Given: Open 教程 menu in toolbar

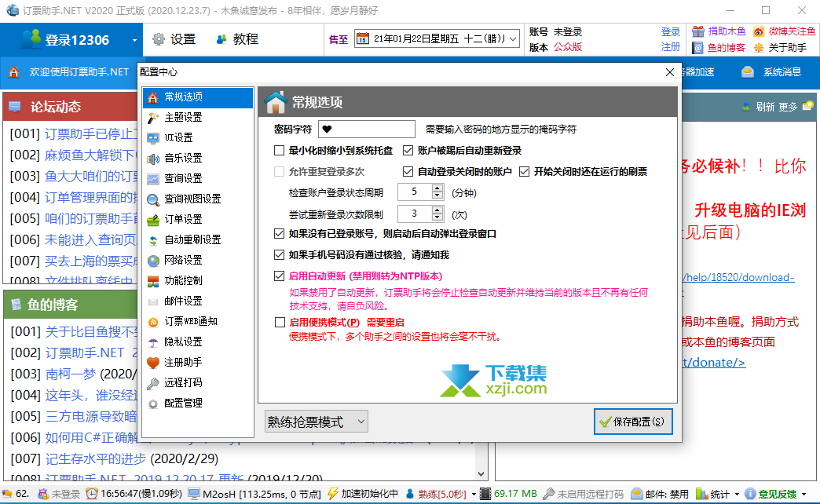Looking at the screenshot, I should click(x=237, y=39).
